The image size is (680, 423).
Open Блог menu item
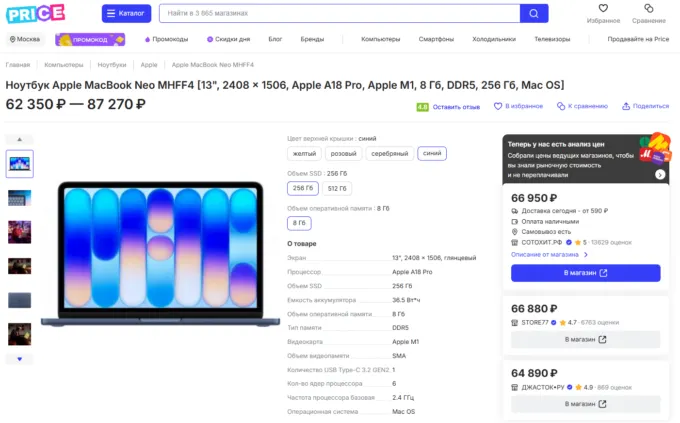[275, 39]
